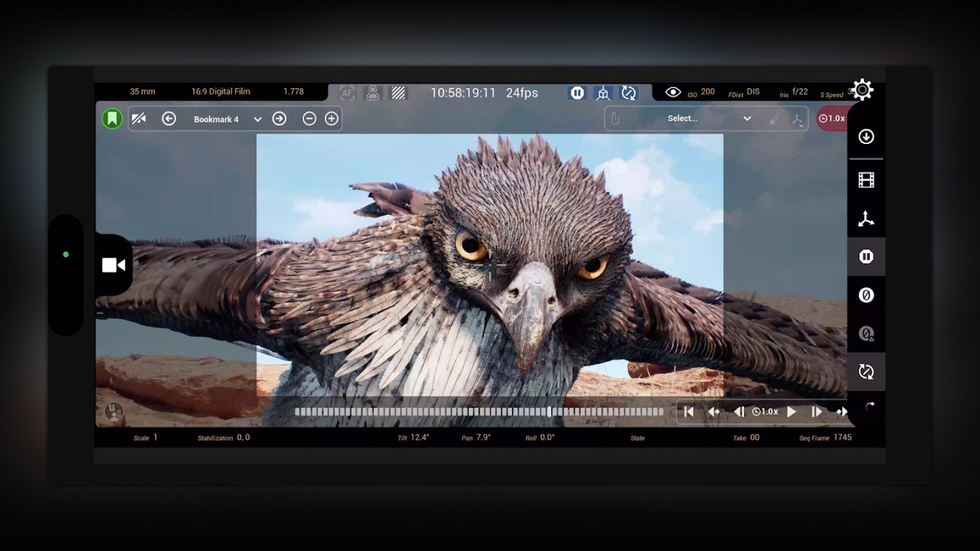This screenshot has width=980, height=551.
Task: Click the paperclip attach icon
Action: [x=615, y=118]
